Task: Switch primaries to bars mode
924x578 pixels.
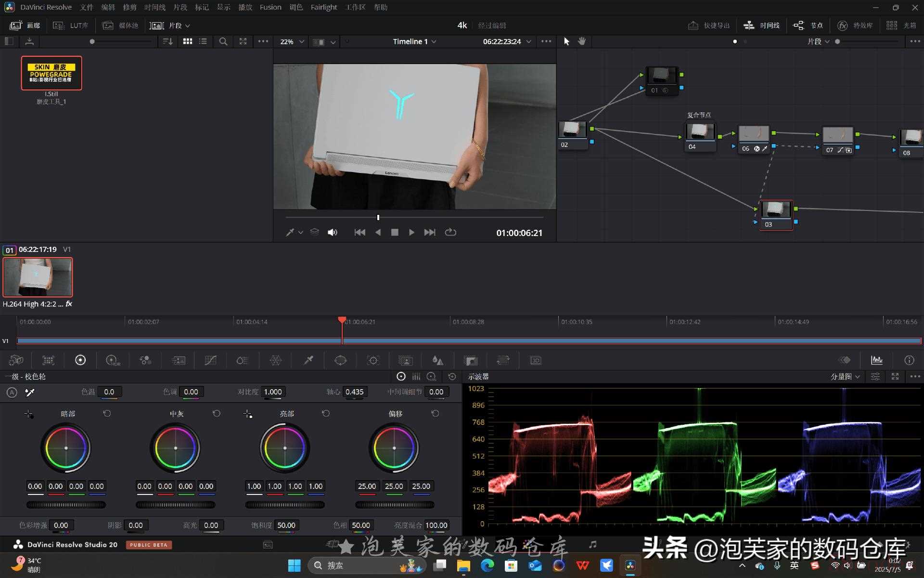Action: (416, 377)
